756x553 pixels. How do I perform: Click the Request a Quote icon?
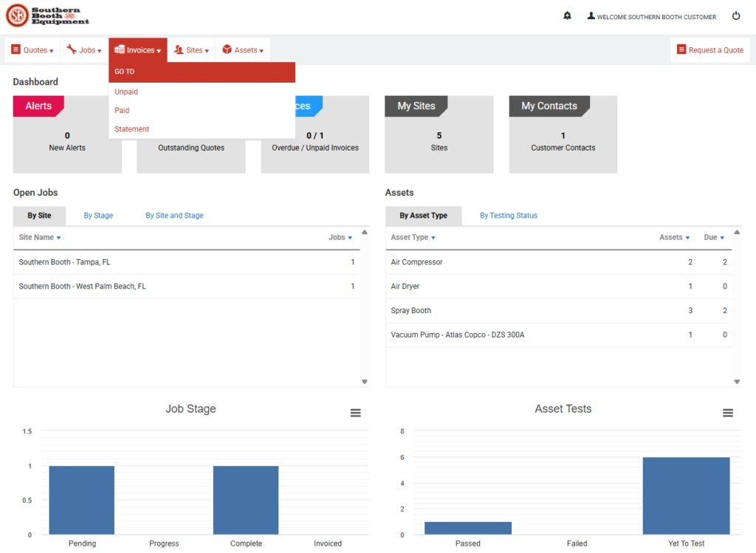[681, 49]
